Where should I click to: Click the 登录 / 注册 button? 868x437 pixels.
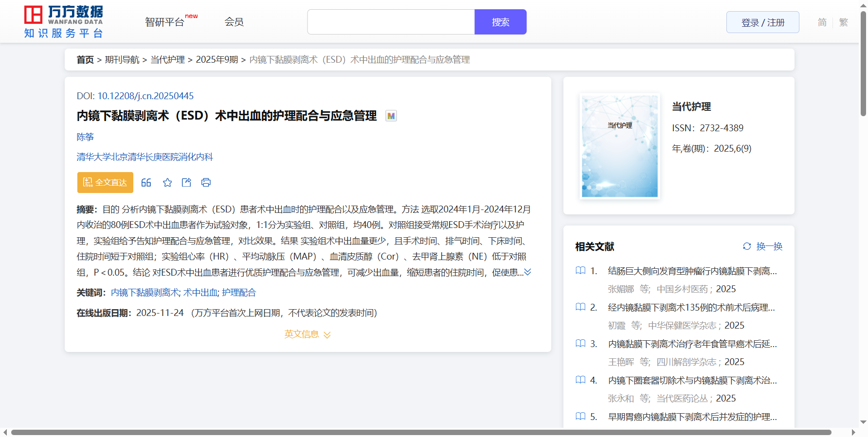[762, 22]
